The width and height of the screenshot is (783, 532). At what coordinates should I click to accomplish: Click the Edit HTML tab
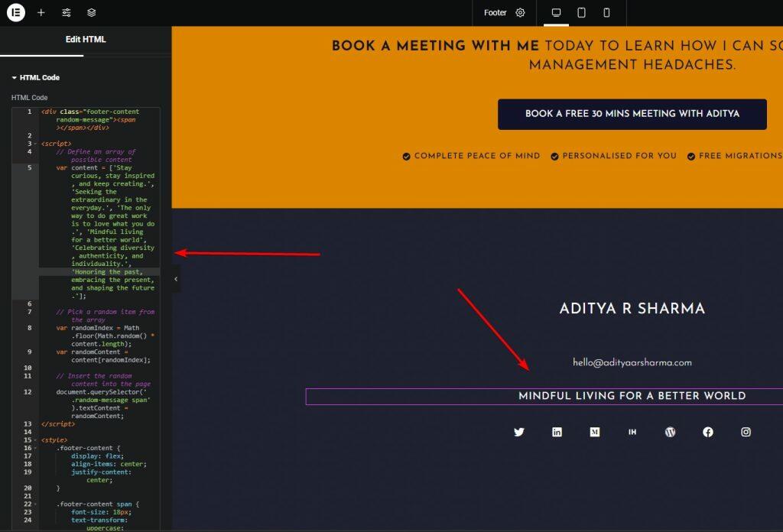[x=85, y=39]
